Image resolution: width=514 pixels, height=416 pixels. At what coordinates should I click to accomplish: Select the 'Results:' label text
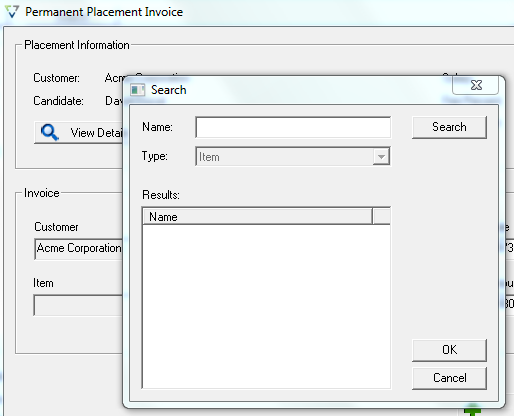[x=161, y=195]
